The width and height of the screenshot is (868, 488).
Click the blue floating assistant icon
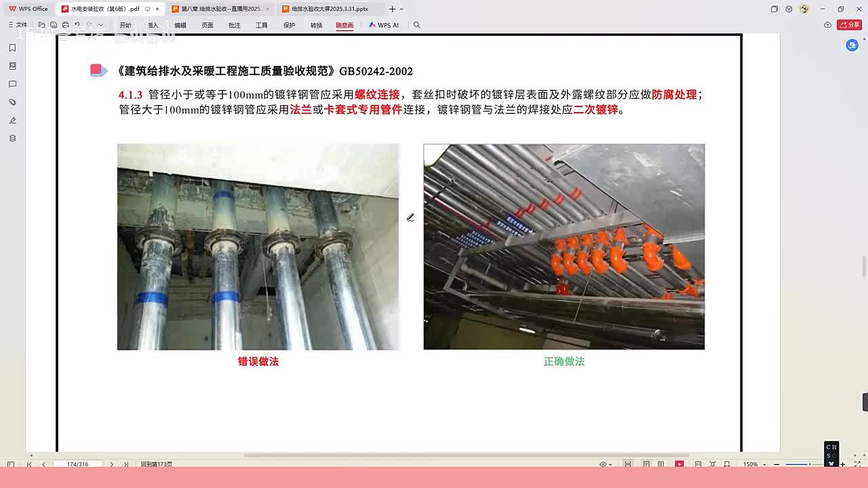(852, 45)
